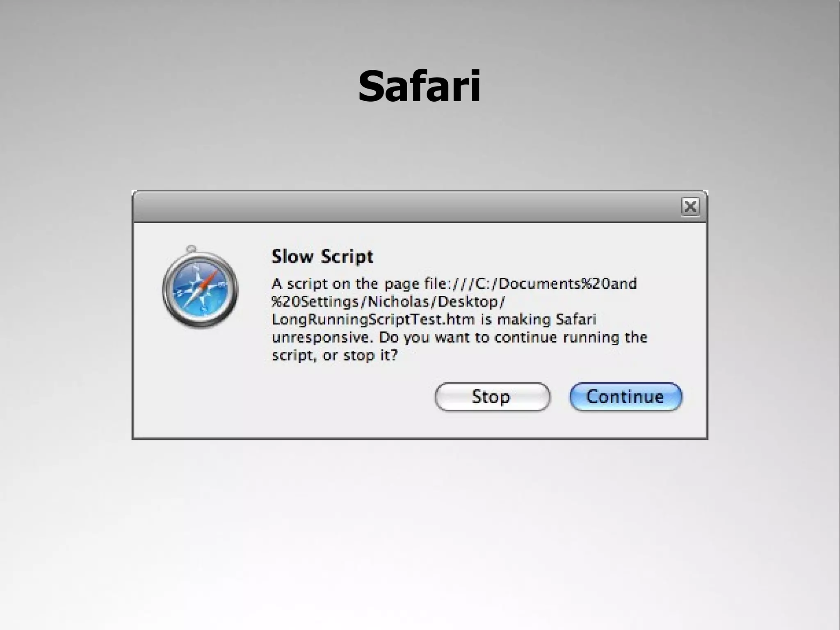Click the Safari compass icon in dialog
The image size is (840, 630).
(x=200, y=287)
